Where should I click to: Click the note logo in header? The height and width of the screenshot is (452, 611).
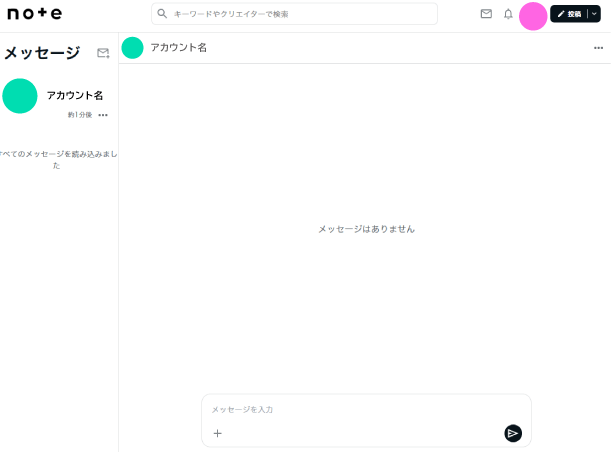point(34,14)
